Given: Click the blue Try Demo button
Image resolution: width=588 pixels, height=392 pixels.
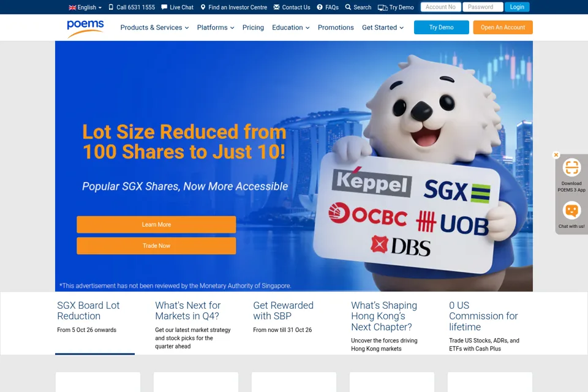Looking at the screenshot, I should (x=442, y=28).
